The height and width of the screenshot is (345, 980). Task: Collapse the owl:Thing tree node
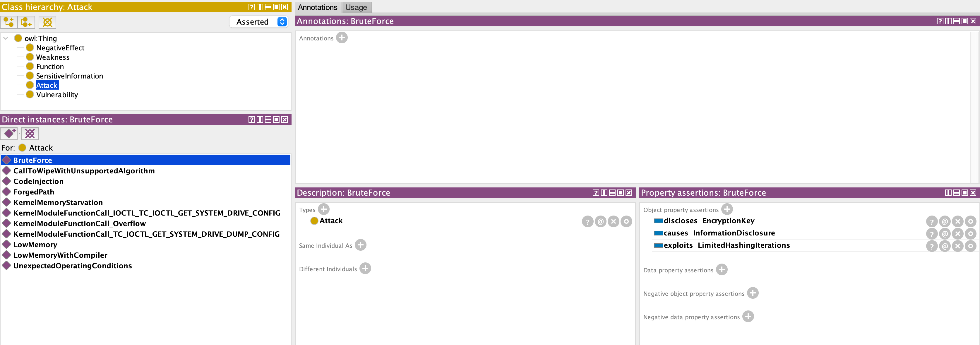coord(6,38)
